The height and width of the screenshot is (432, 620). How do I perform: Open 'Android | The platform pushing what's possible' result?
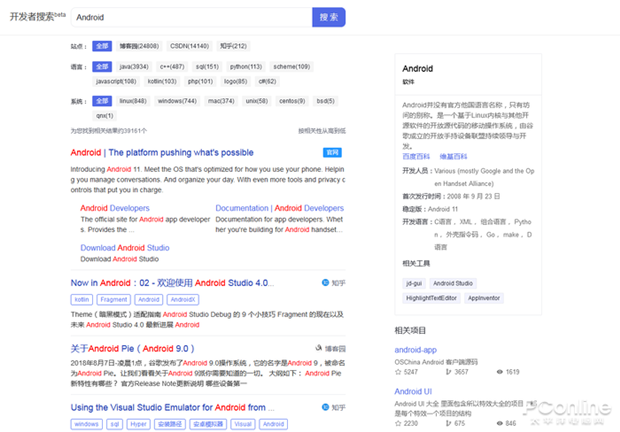tap(162, 153)
